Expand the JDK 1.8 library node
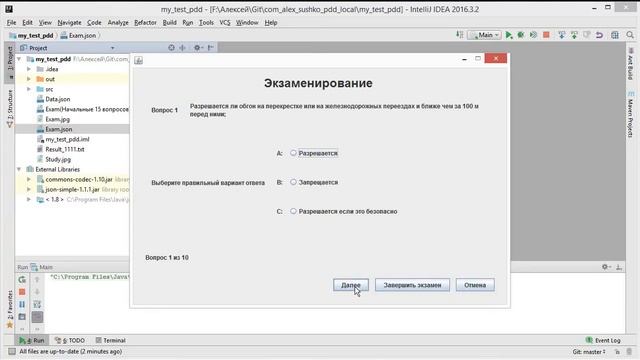 29,200
